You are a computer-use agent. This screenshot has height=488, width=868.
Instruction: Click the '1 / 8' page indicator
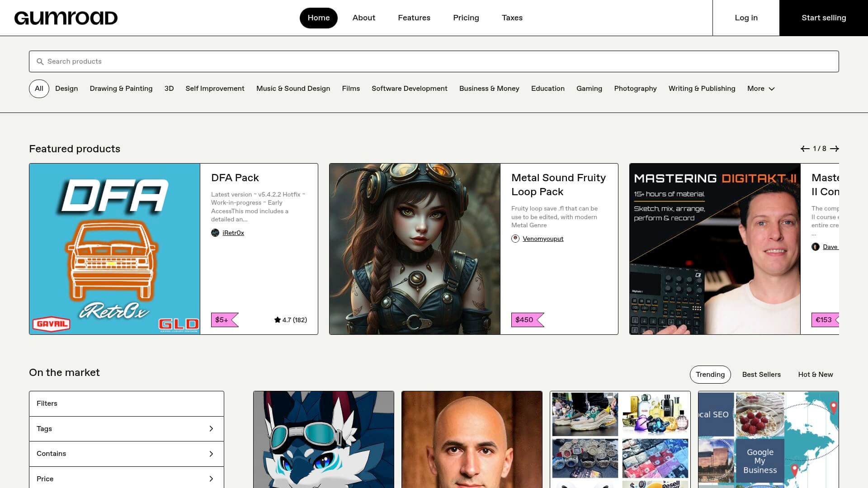tap(820, 149)
